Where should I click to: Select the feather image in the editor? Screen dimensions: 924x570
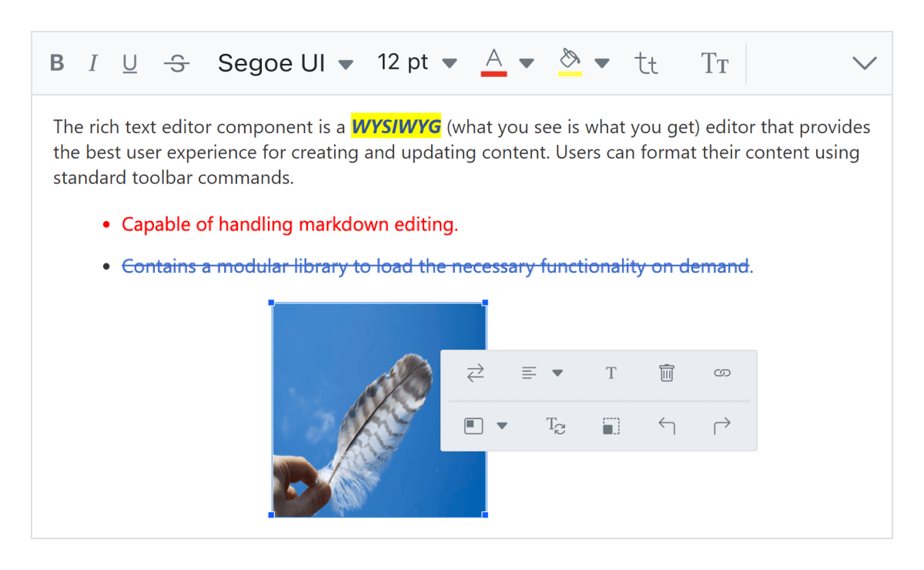[x=346, y=478]
